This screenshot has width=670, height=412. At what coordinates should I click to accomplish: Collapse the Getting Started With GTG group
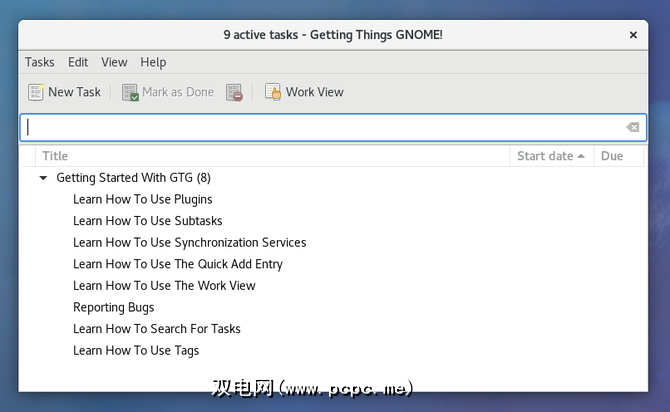(43, 178)
